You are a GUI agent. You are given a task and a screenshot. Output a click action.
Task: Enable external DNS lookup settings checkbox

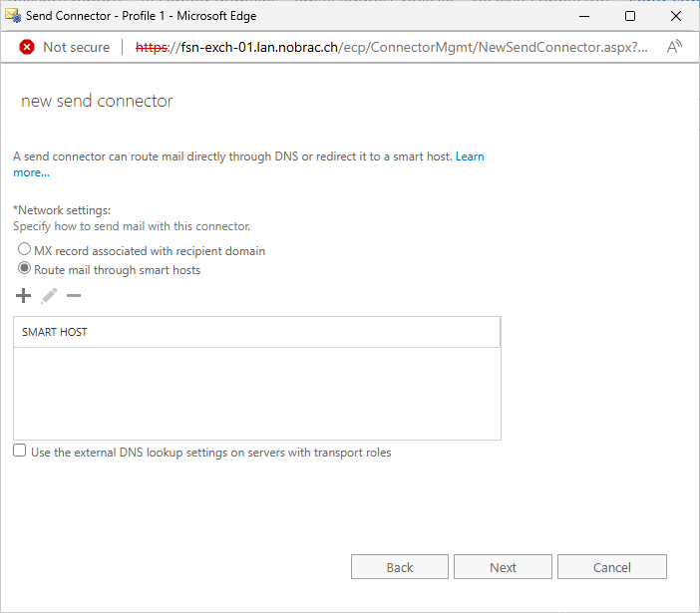click(20, 451)
